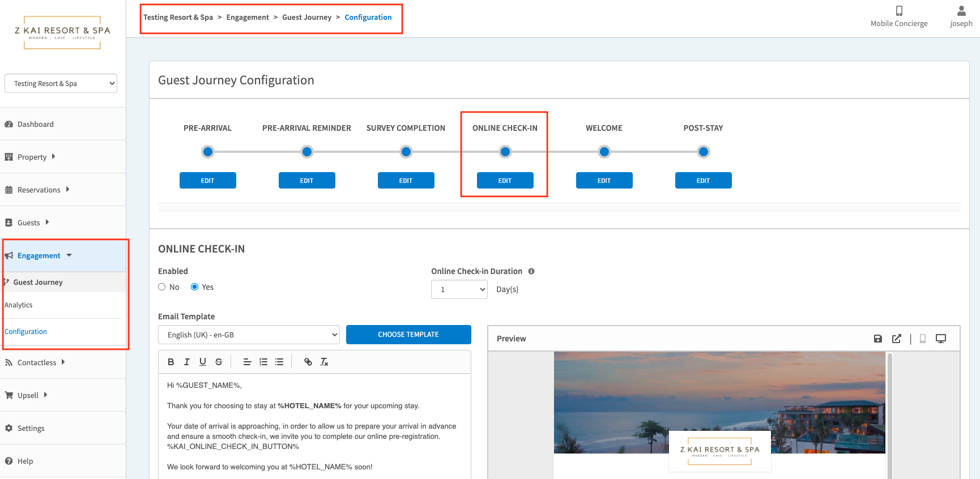Apply italic formatting in the editor
Image resolution: width=980 pixels, height=479 pixels.
[x=186, y=362]
